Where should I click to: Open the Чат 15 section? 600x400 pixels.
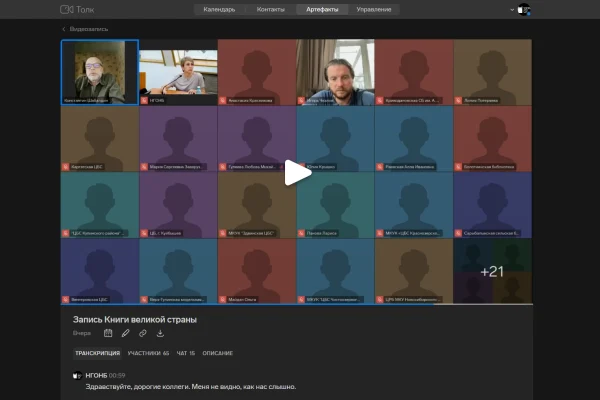click(185, 353)
